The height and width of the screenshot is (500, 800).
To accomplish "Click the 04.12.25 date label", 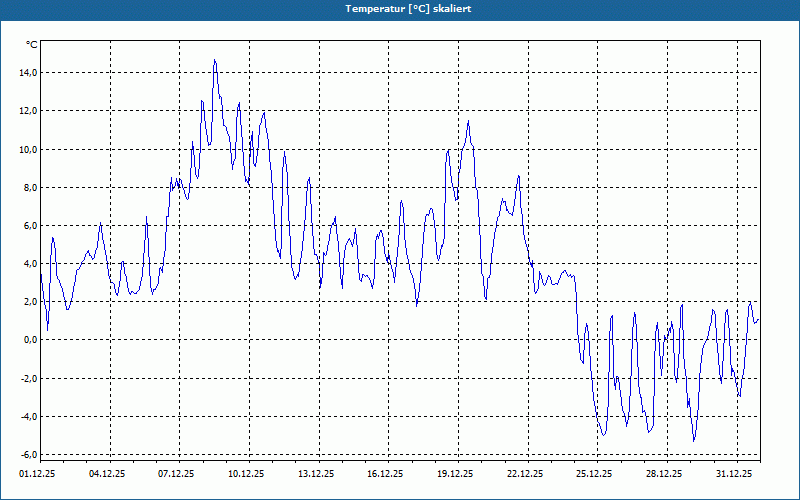I will pyautogui.click(x=107, y=474).
